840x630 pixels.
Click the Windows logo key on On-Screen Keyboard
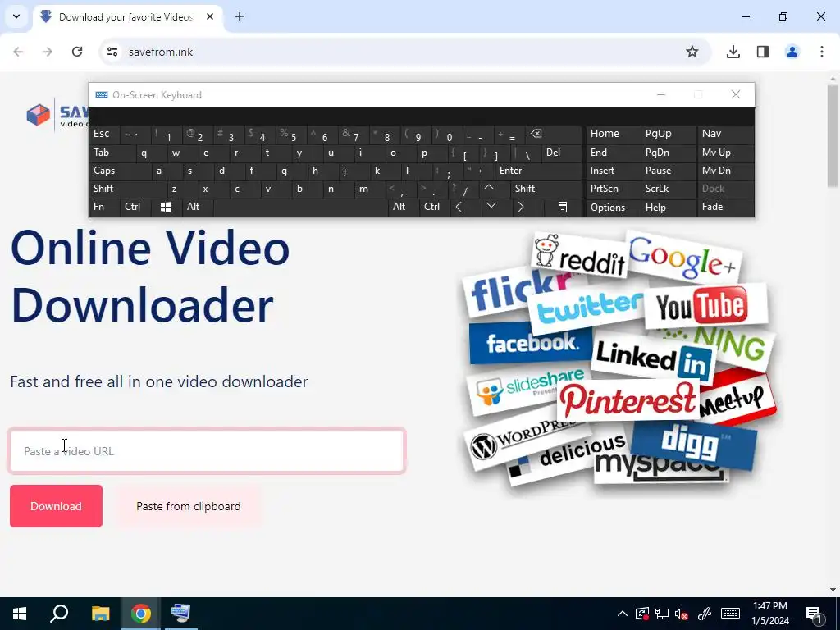[x=166, y=207]
